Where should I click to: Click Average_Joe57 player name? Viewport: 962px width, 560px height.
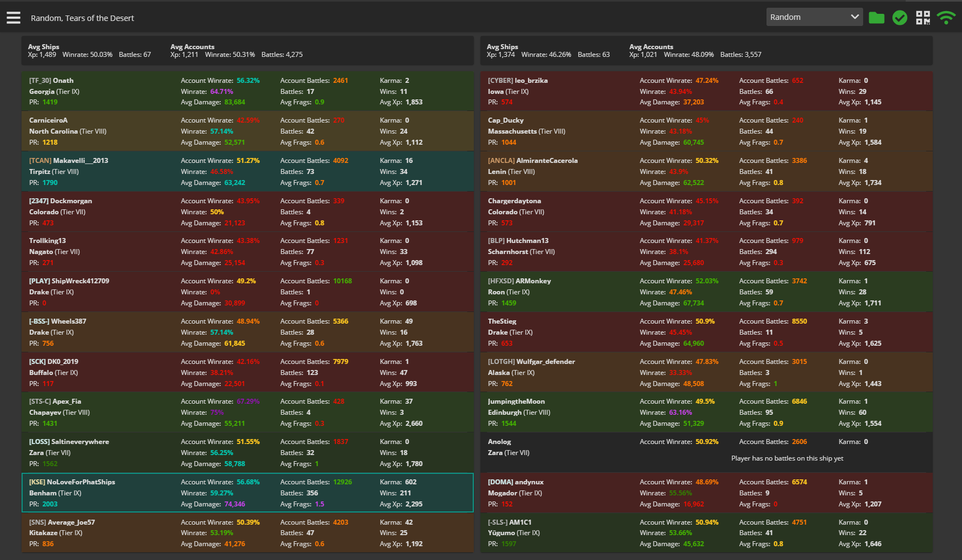point(71,522)
